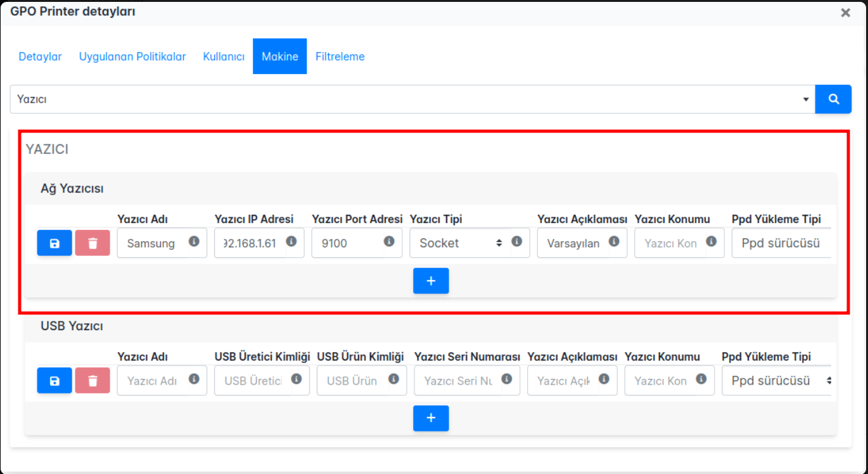Click info icon beside Yazıcı IP Adresi field
This screenshot has height=474, width=868.
[x=291, y=241]
